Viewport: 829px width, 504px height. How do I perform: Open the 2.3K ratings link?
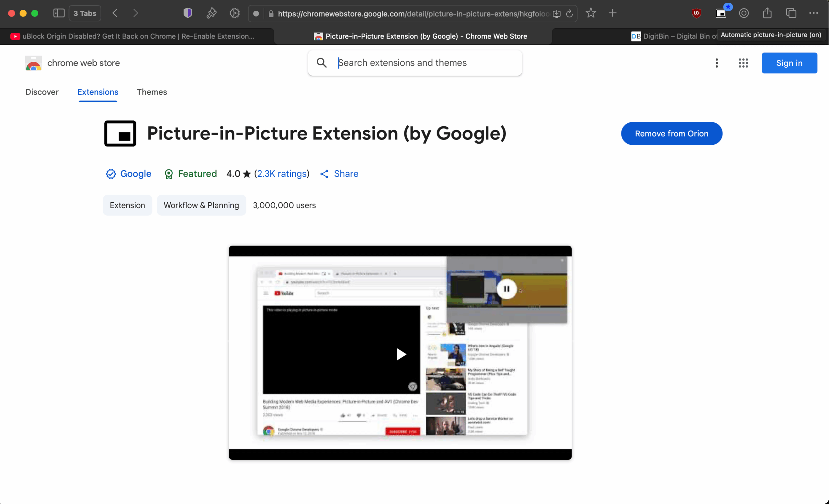(282, 174)
